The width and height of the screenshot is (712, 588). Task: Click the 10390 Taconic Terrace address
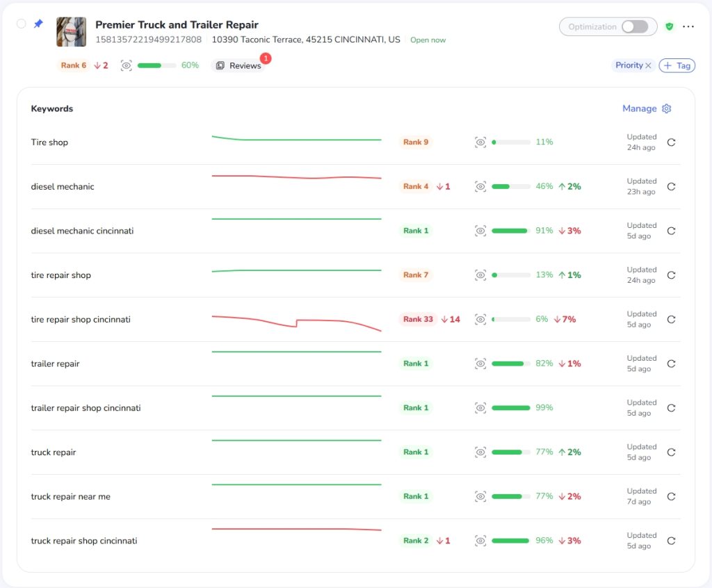pos(306,40)
